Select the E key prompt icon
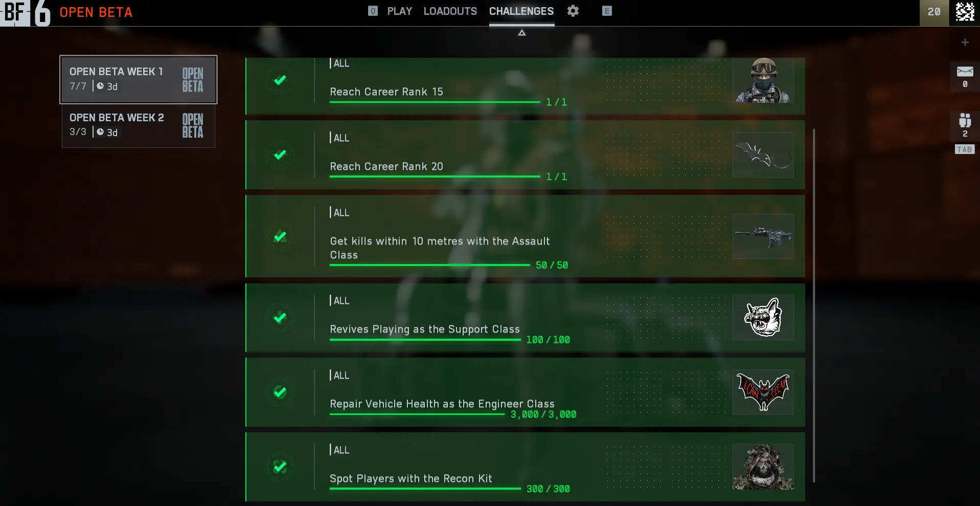The width and height of the screenshot is (980, 506). pyautogui.click(x=607, y=11)
